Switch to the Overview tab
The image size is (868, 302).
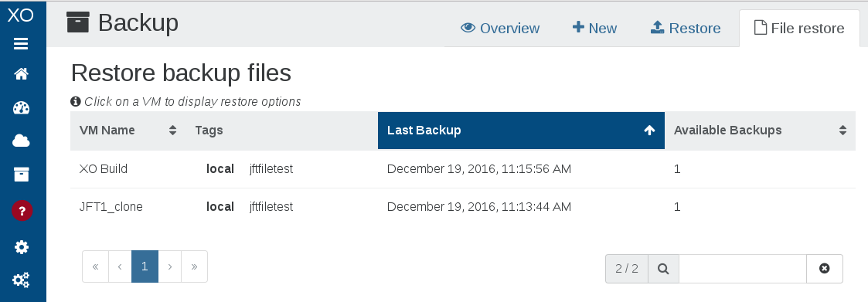coord(500,29)
